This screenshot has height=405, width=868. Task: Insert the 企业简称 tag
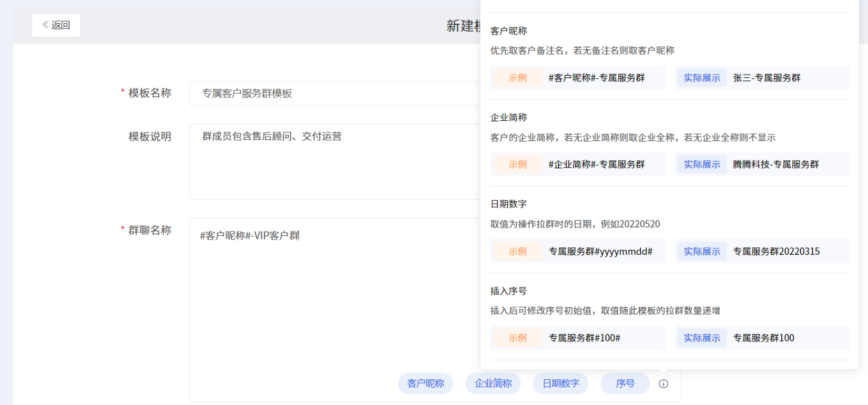click(x=493, y=383)
